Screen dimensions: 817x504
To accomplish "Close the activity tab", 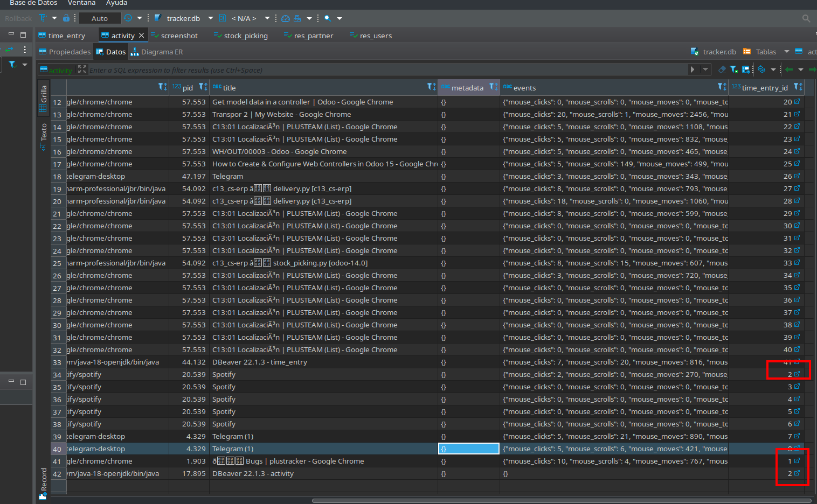I will point(141,35).
